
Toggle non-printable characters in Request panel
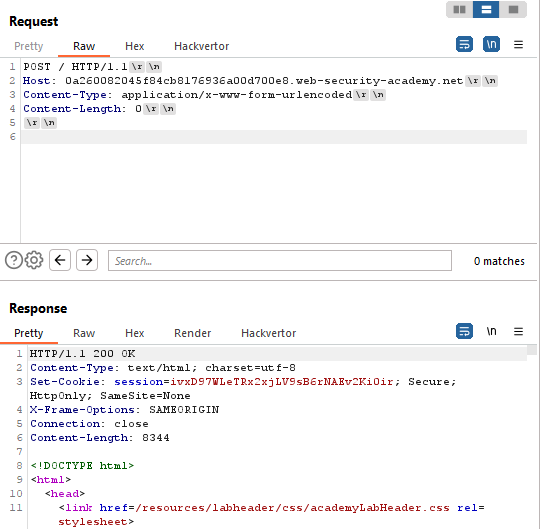[x=492, y=45]
